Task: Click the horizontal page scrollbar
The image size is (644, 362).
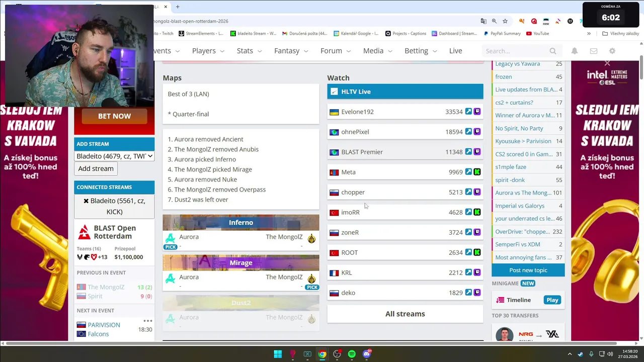Action: [x=312, y=343]
